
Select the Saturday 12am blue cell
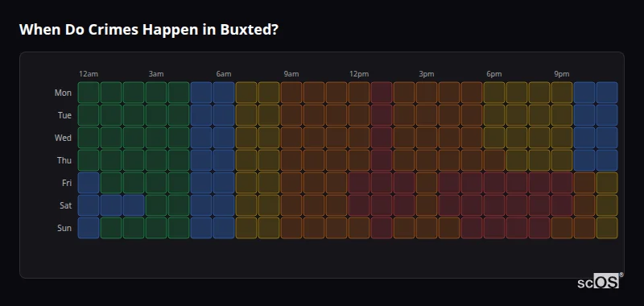click(89, 205)
